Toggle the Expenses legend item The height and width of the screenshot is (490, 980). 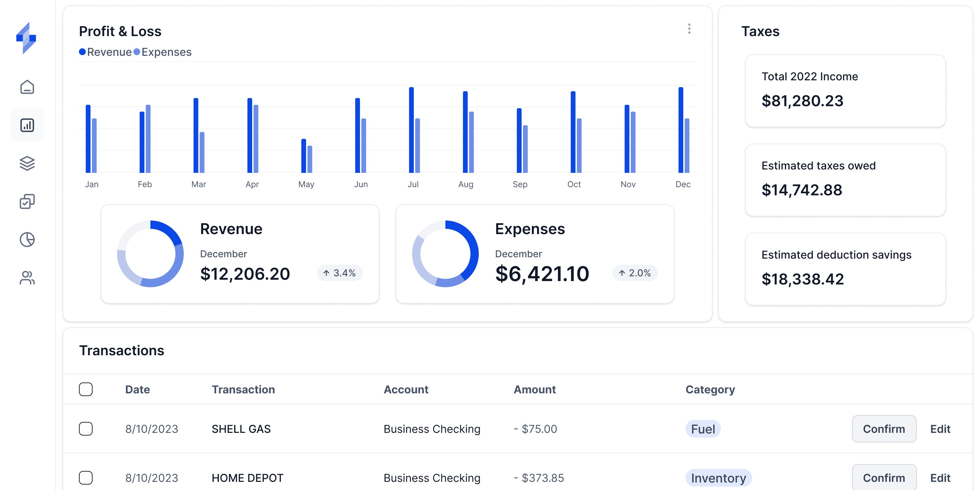(x=163, y=52)
